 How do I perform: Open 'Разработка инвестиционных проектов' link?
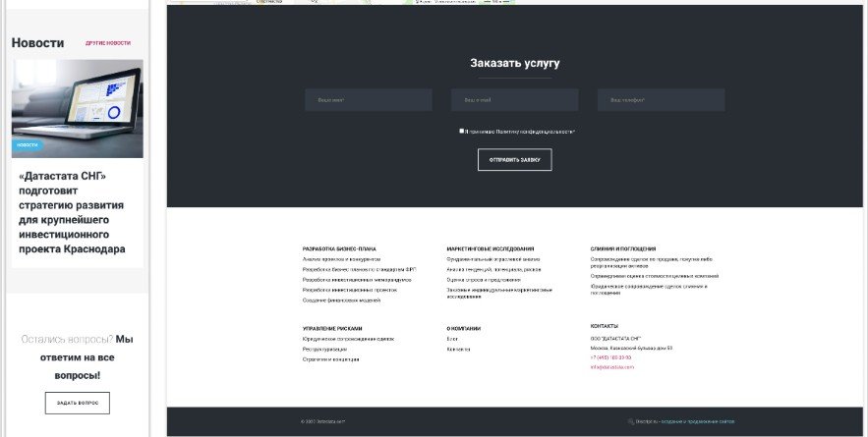click(349, 290)
